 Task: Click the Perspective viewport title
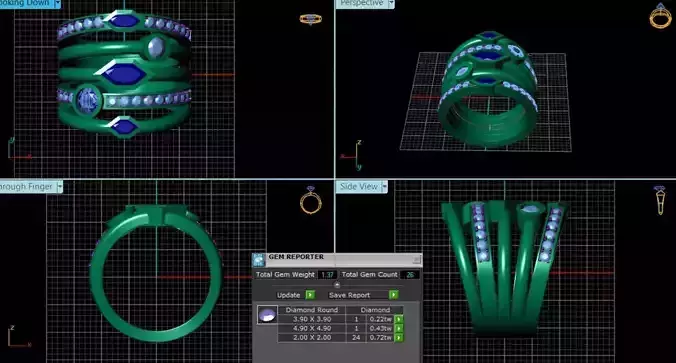pyautogui.click(x=361, y=3)
